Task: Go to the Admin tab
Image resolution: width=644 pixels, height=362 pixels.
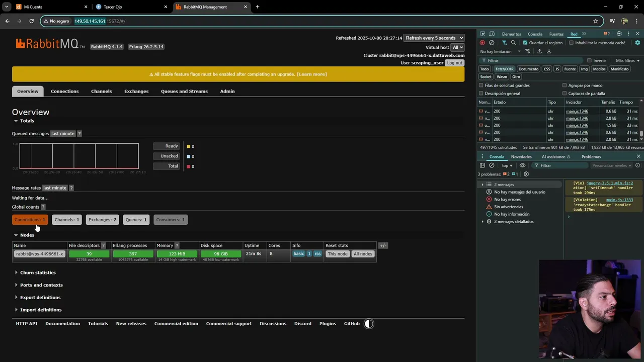Action: click(227, 92)
